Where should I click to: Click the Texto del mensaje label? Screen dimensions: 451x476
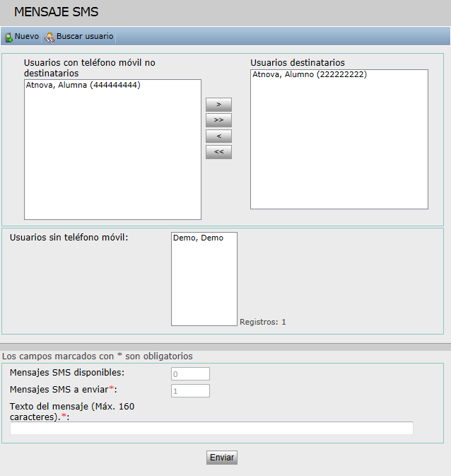(72, 412)
